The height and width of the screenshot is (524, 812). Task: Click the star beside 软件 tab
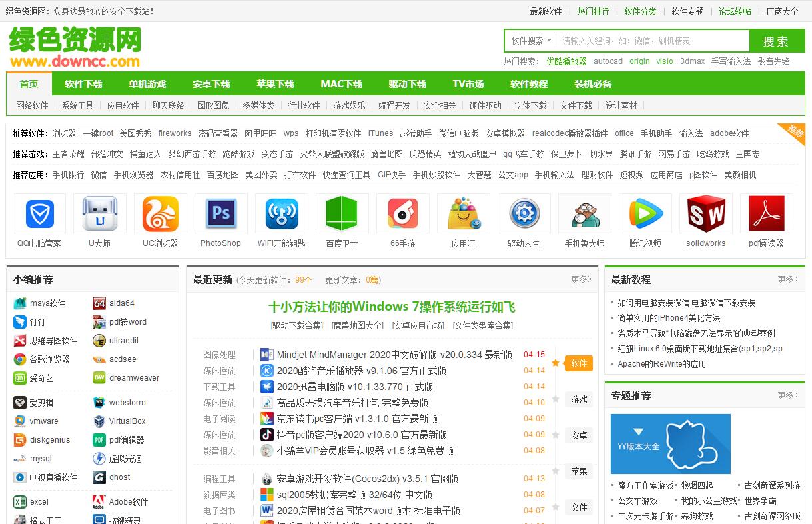click(x=556, y=363)
